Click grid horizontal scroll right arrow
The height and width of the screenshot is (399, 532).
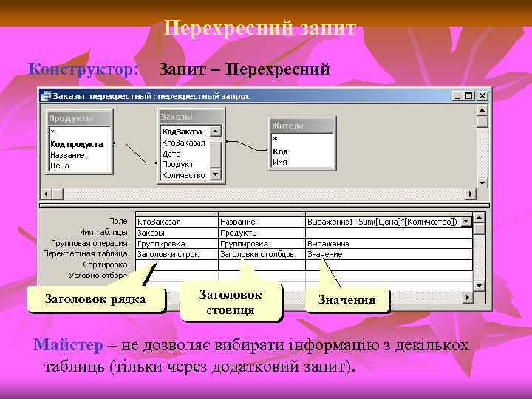click(x=468, y=298)
